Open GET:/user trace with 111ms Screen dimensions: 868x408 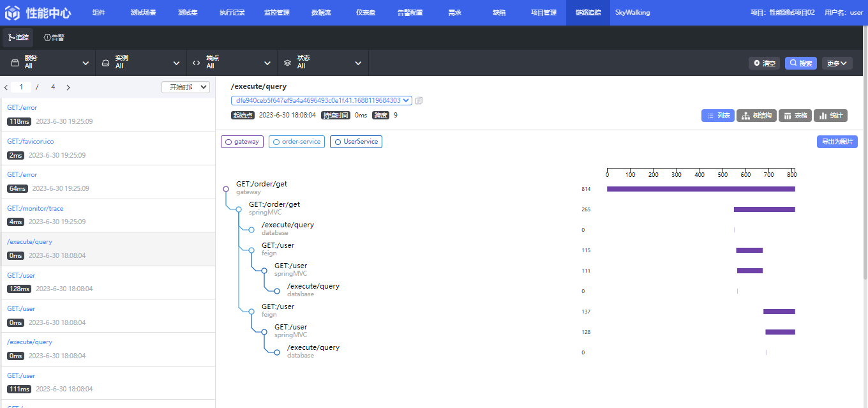108,382
